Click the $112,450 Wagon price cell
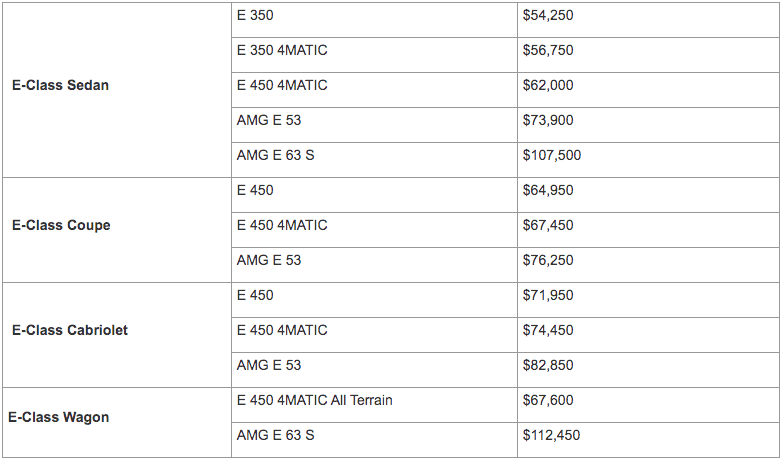 (648, 440)
